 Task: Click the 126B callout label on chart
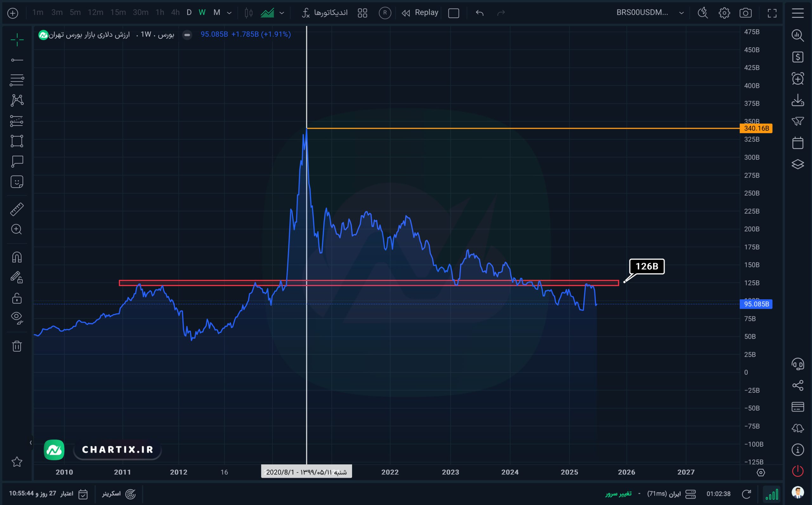point(647,266)
